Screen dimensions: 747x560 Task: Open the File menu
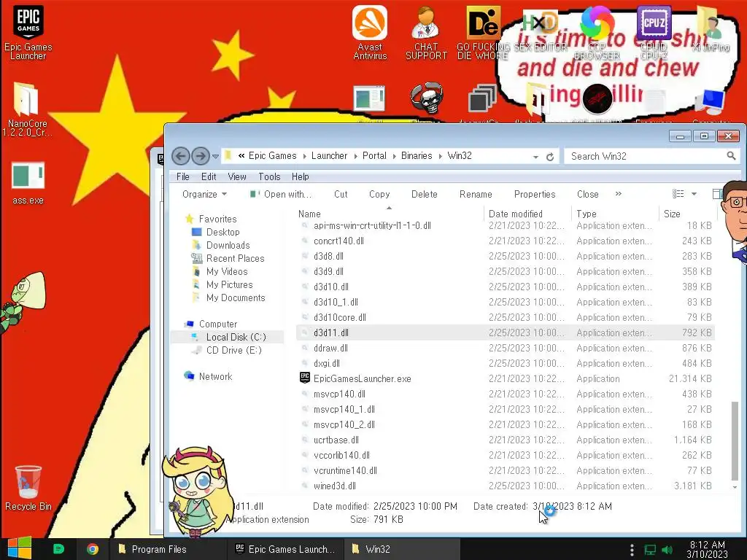tap(183, 176)
